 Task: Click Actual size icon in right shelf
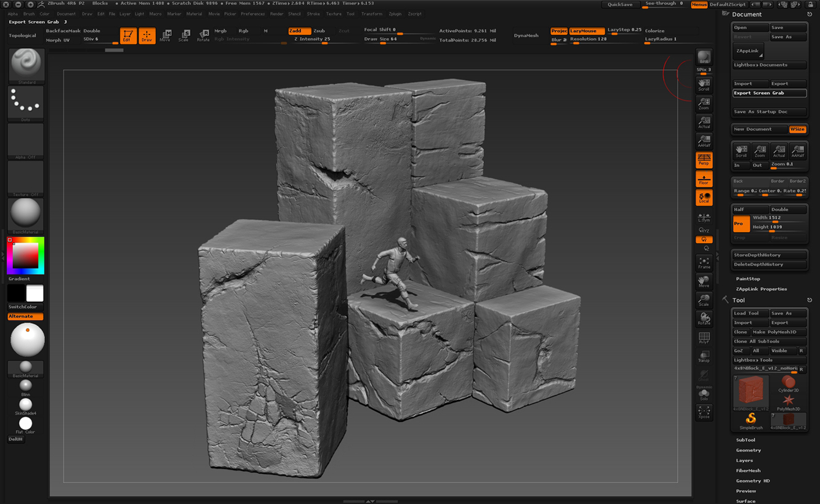pos(704,122)
